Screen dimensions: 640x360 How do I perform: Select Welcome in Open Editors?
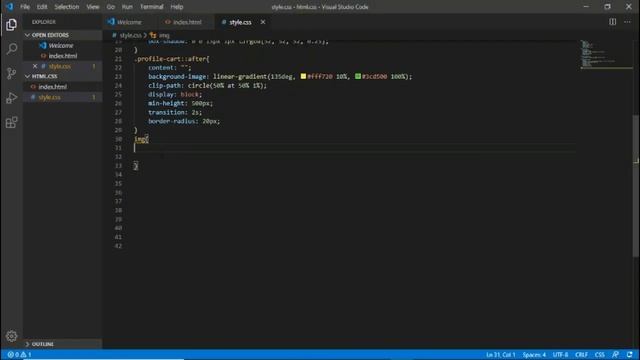[x=61, y=46]
